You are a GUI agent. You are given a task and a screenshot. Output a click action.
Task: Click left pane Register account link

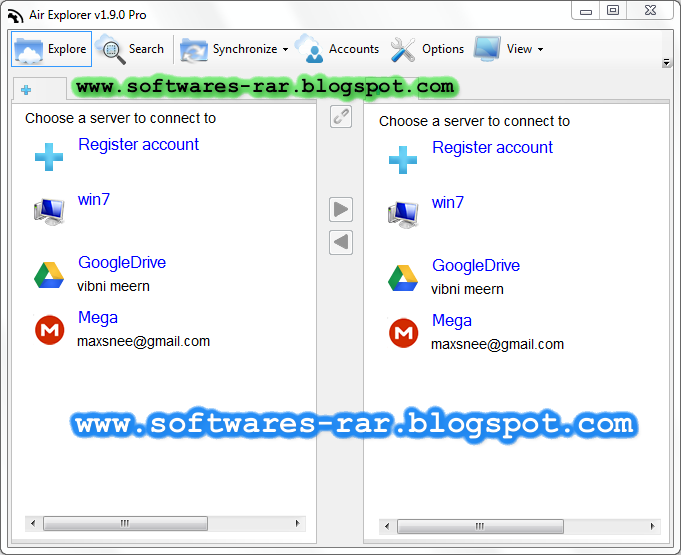[x=139, y=144]
